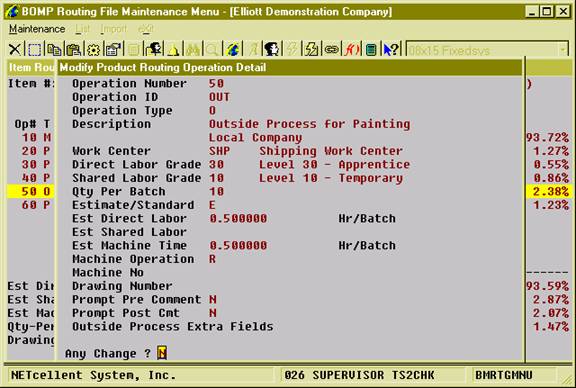Click the Paste clipboard icon
The width and height of the screenshot is (576, 388).
[x=73, y=49]
